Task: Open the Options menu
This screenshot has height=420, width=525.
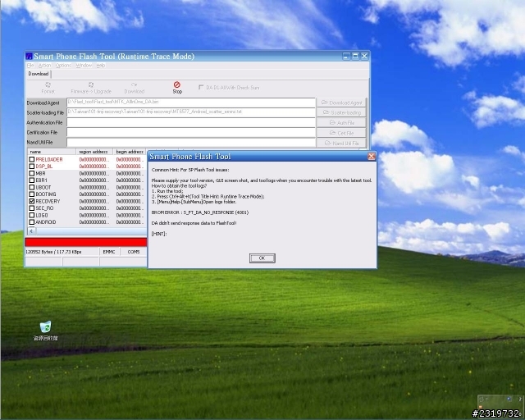Action: coord(63,66)
